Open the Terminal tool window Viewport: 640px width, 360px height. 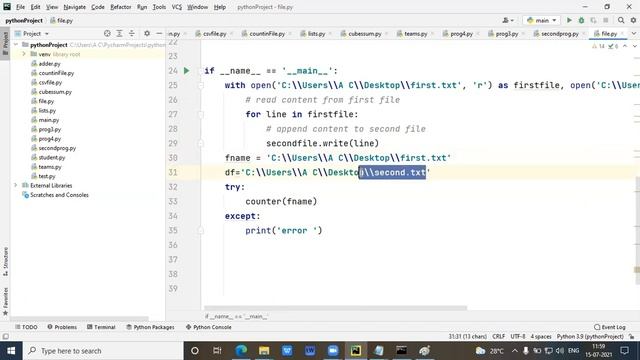(101, 327)
